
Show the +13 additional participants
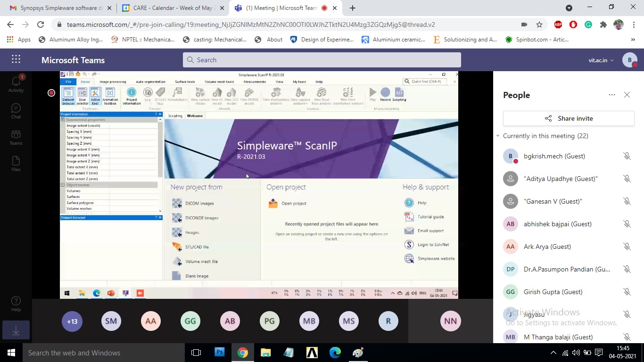72,321
